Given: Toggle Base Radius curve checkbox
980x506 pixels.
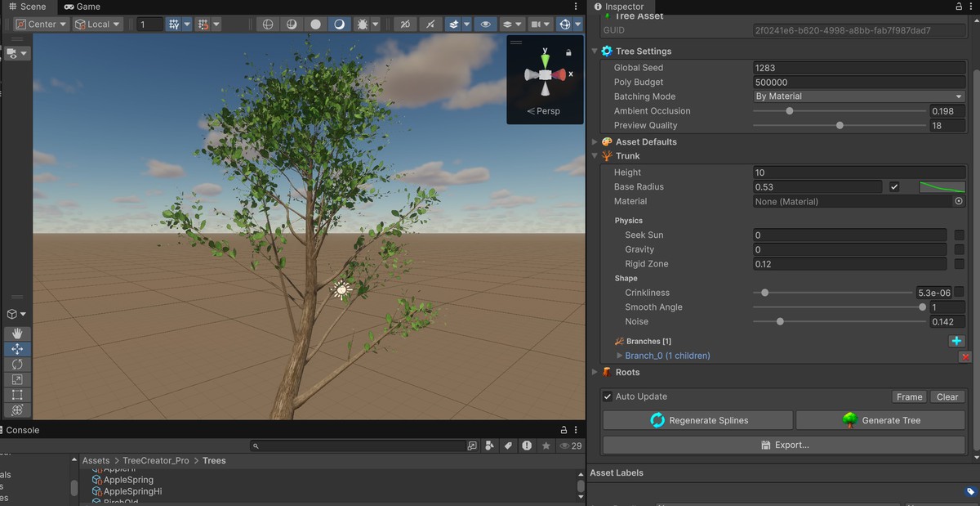Looking at the screenshot, I should (894, 187).
